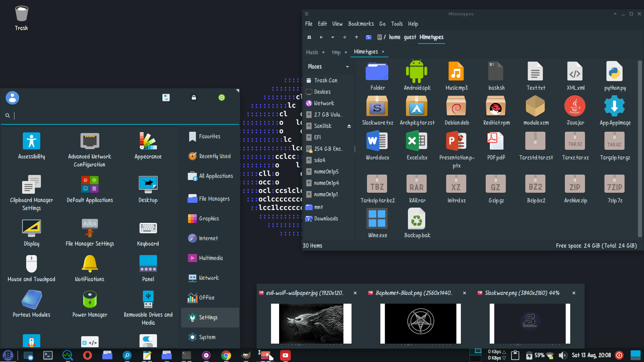Open the File menu in Mimetypes window

309,24
